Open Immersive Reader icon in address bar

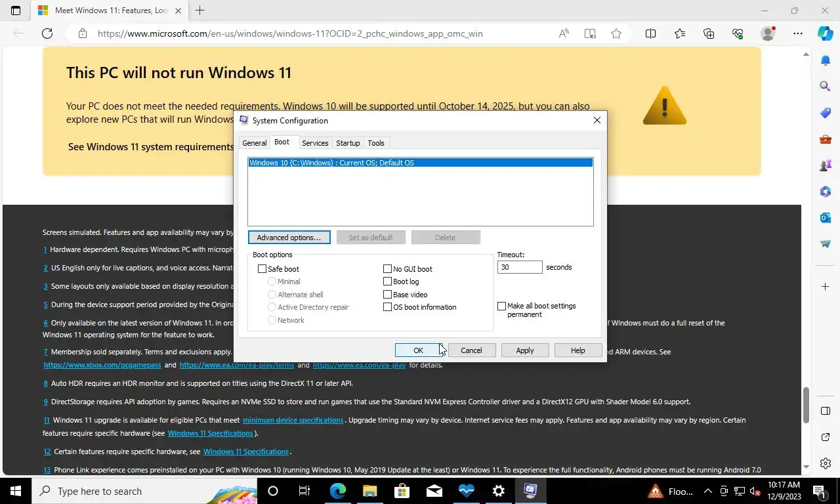click(590, 33)
